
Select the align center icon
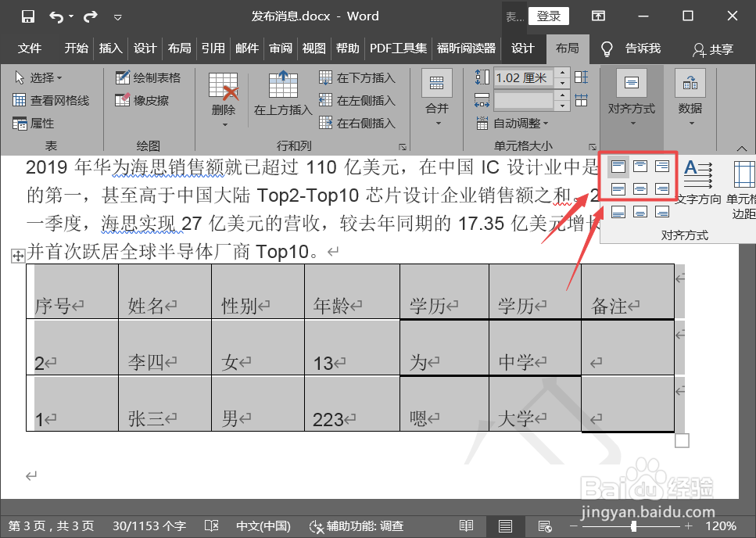tap(640, 189)
